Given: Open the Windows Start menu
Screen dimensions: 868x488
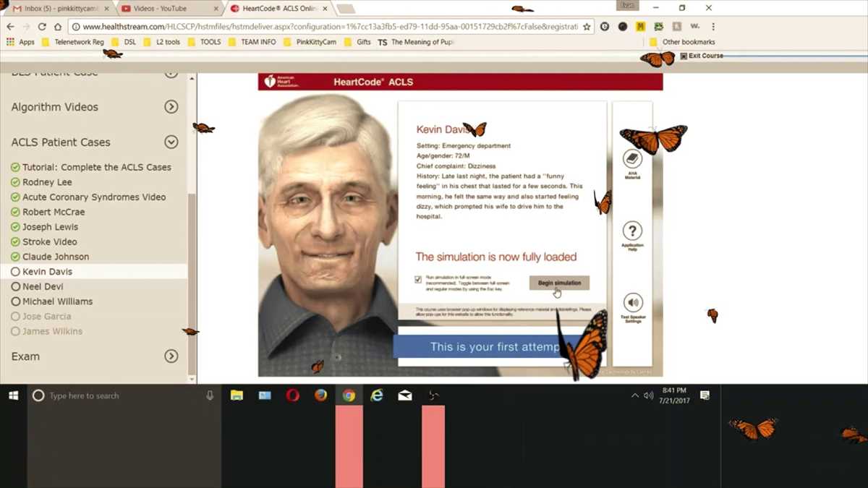Looking at the screenshot, I should [x=13, y=395].
